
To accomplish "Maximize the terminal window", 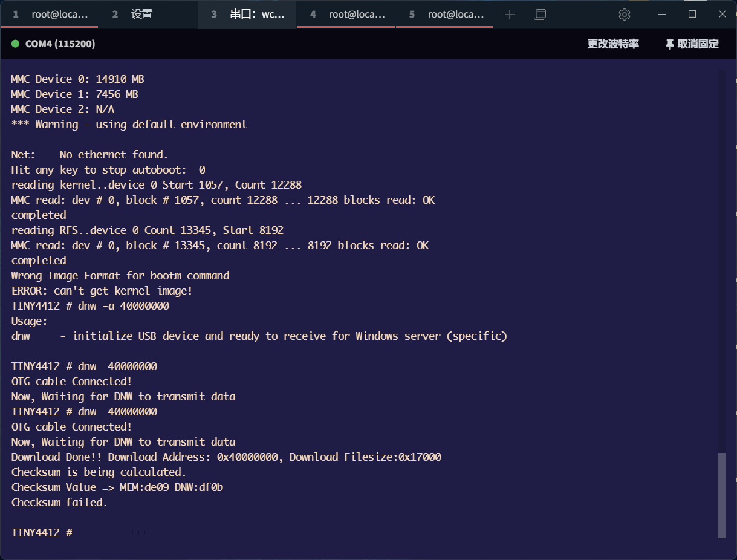I will 692,15.
